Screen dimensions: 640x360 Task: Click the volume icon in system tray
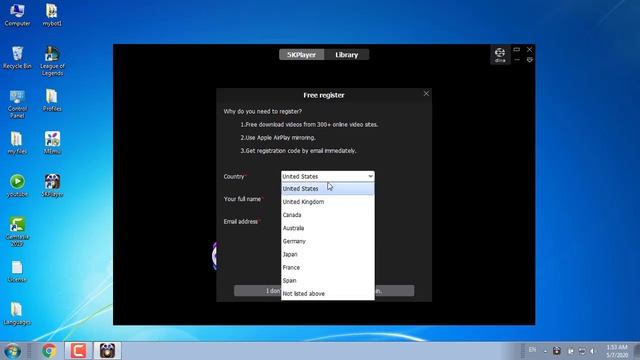[x=593, y=351]
